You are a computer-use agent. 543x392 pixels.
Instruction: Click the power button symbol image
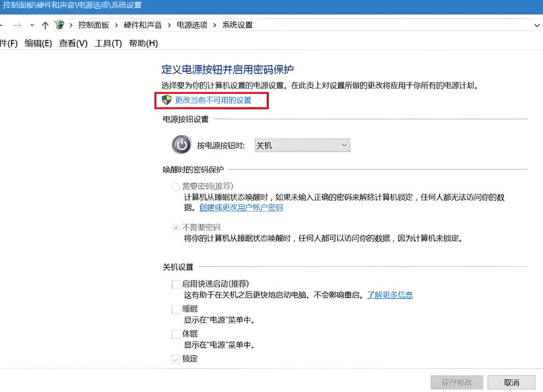(x=181, y=145)
